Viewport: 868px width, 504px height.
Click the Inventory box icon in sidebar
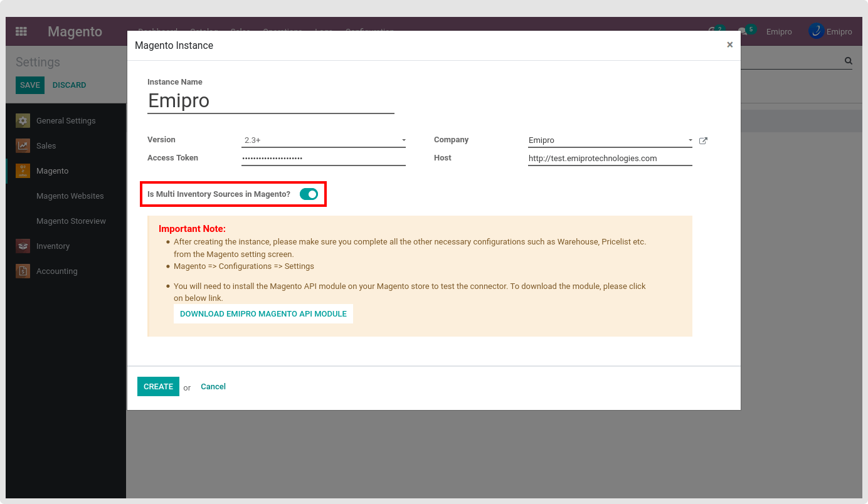tap(23, 246)
